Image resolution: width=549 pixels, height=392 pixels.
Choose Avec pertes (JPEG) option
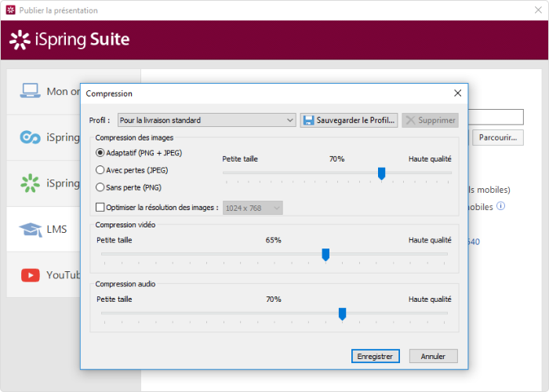point(100,169)
